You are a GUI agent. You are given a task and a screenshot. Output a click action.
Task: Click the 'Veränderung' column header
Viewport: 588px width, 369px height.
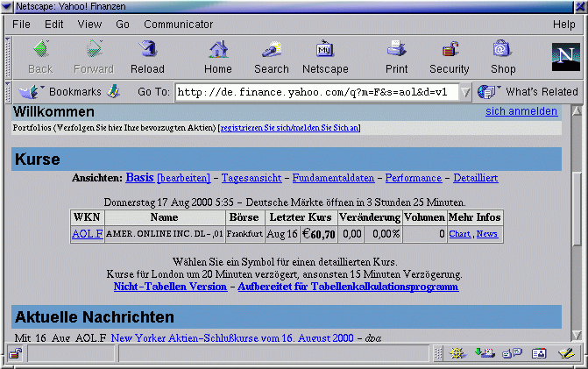[370, 217]
